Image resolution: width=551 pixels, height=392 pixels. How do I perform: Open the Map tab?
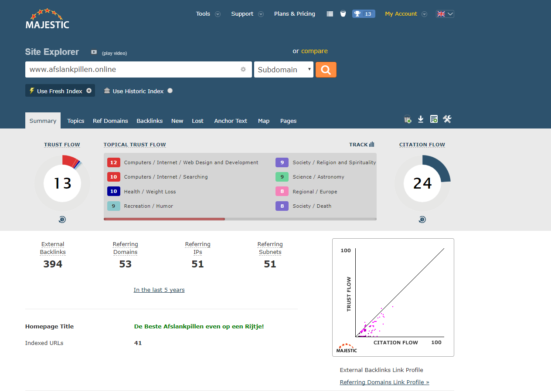(264, 121)
